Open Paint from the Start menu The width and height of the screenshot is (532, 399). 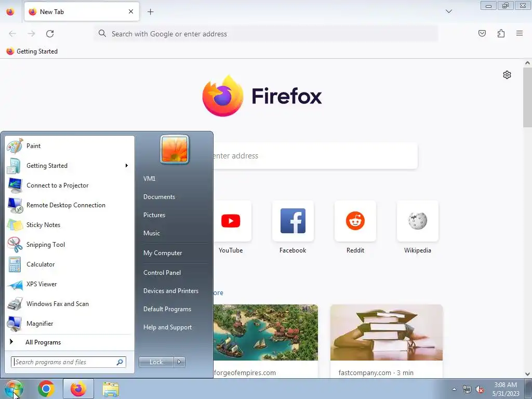70,146
